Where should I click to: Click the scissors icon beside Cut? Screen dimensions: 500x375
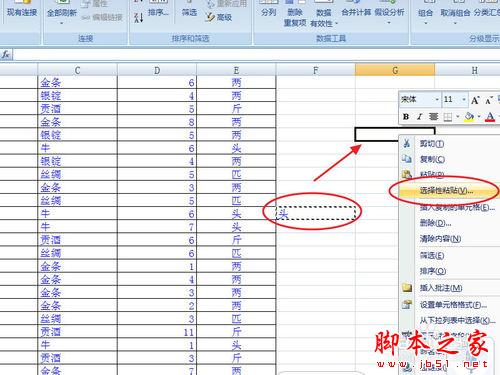pos(407,143)
